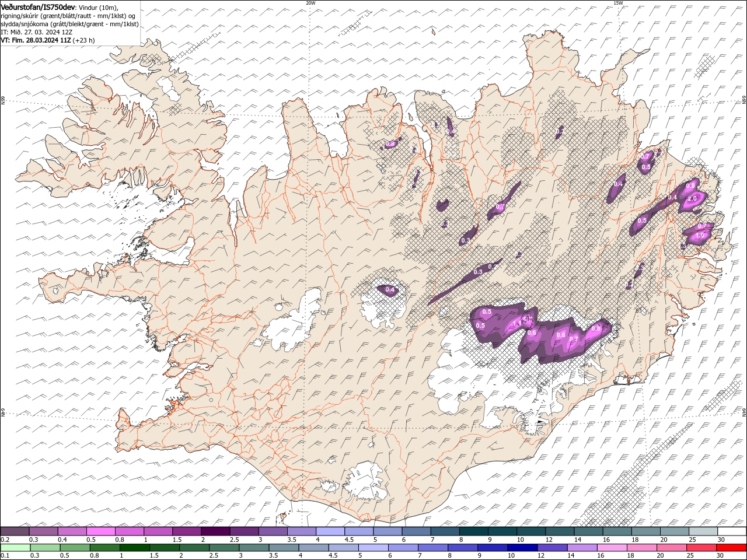The width and height of the screenshot is (747, 560).
Task: Pick lower-row green swatch starting at 0.5
Action: point(75,548)
